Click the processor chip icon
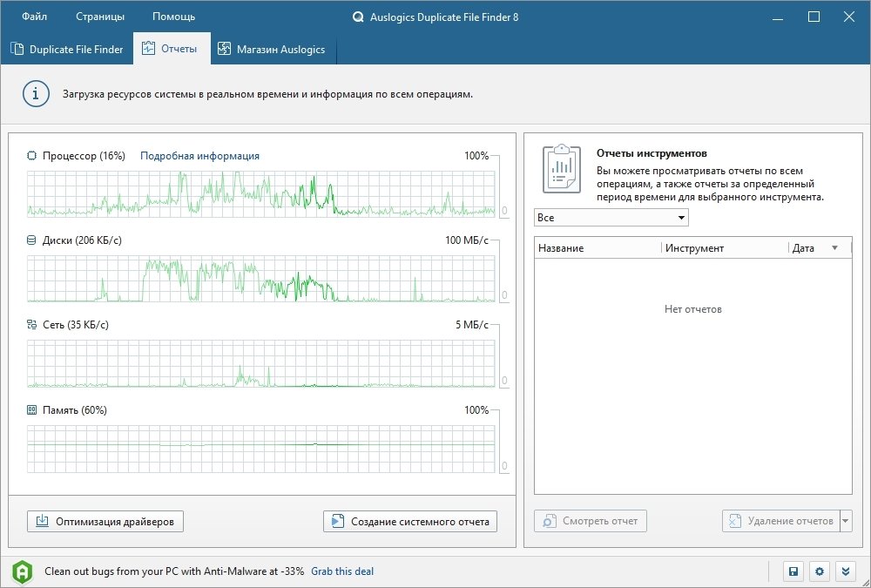The image size is (871, 588). tap(32, 156)
